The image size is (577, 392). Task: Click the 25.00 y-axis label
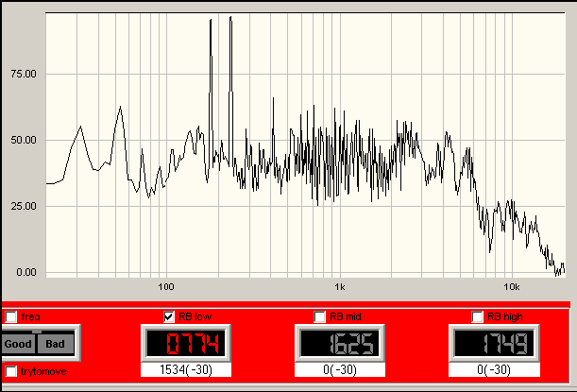(x=24, y=206)
